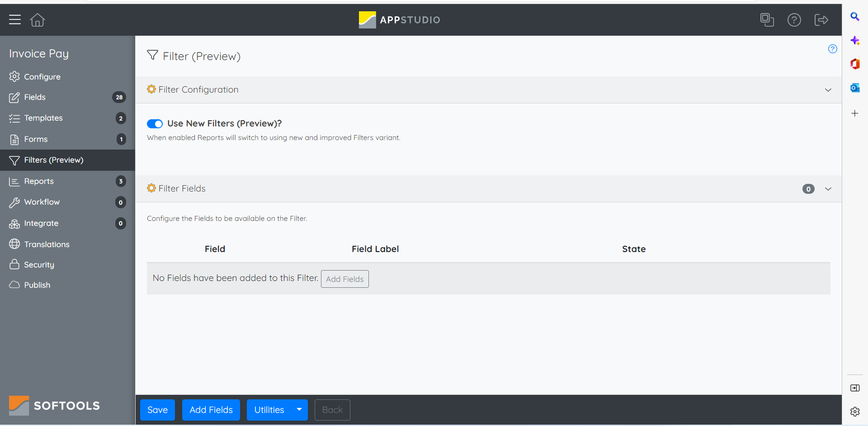The image size is (868, 426).
Task: Click the Filter Fields gear icon
Action: click(x=151, y=188)
